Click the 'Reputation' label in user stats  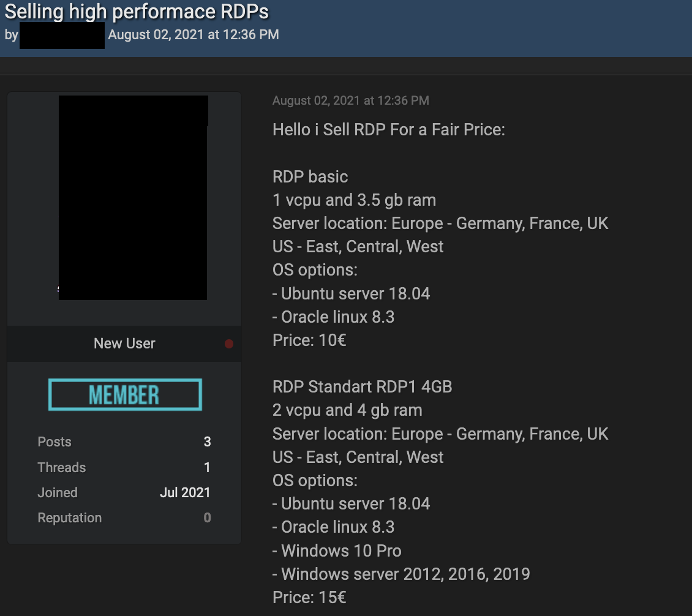tap(70, 518)
